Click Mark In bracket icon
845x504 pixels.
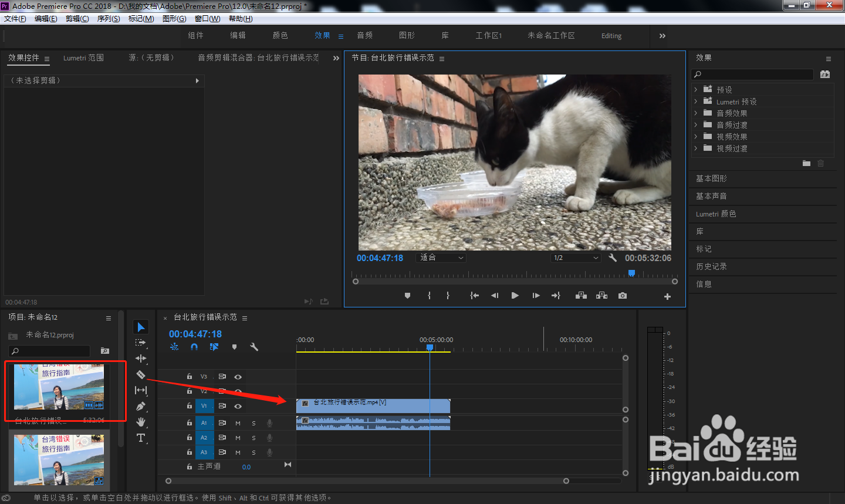click(430, 296)
